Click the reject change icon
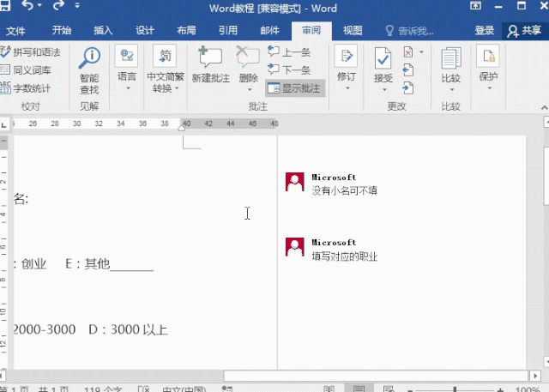Image resolution: width=549 pixels, height=392 pixels. pyautogui.click(x=408, y=52)
